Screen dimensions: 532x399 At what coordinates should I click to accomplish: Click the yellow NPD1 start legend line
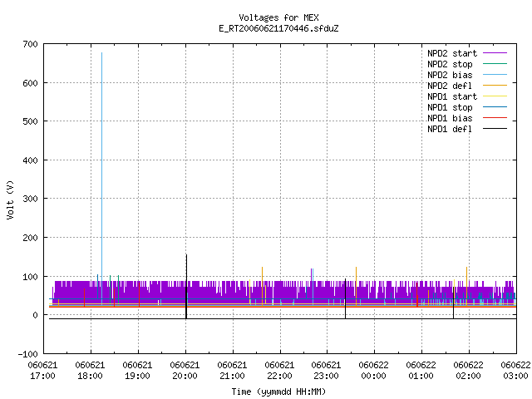[495, 96]
